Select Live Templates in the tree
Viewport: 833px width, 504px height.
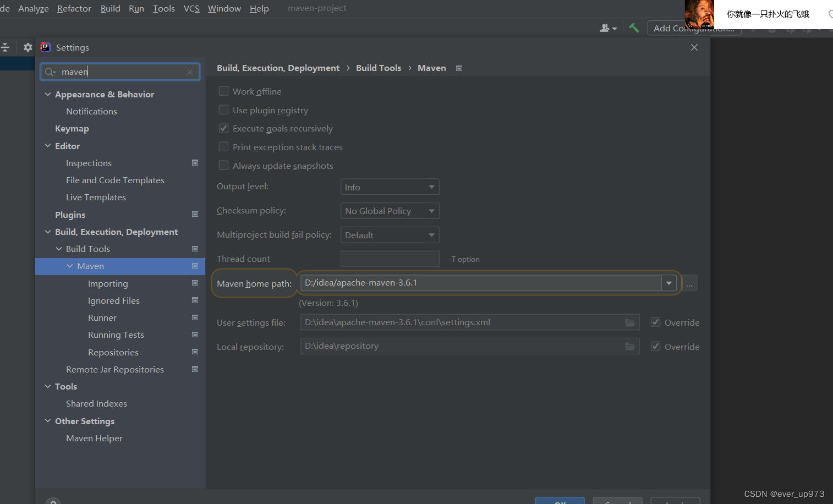coord(96,197)
